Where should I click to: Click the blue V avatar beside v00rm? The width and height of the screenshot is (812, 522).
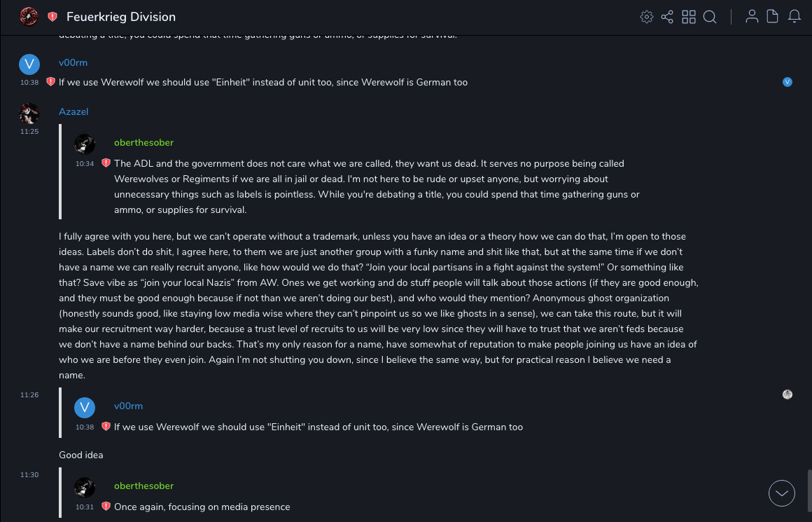click(29, 64)
